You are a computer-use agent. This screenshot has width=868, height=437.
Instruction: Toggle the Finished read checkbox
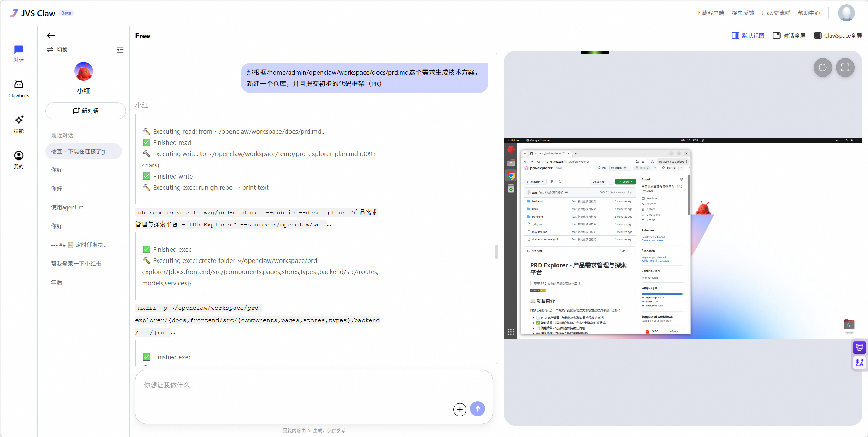point(146,142)
